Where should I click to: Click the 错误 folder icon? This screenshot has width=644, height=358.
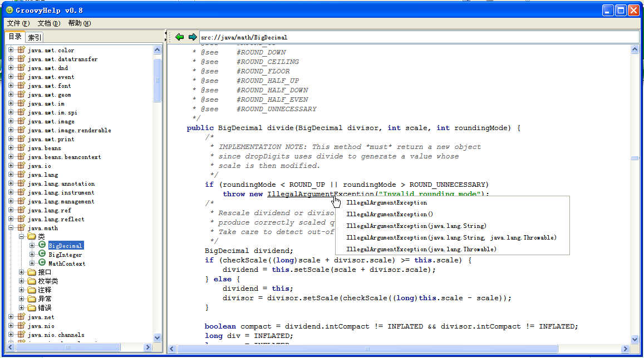32,307
